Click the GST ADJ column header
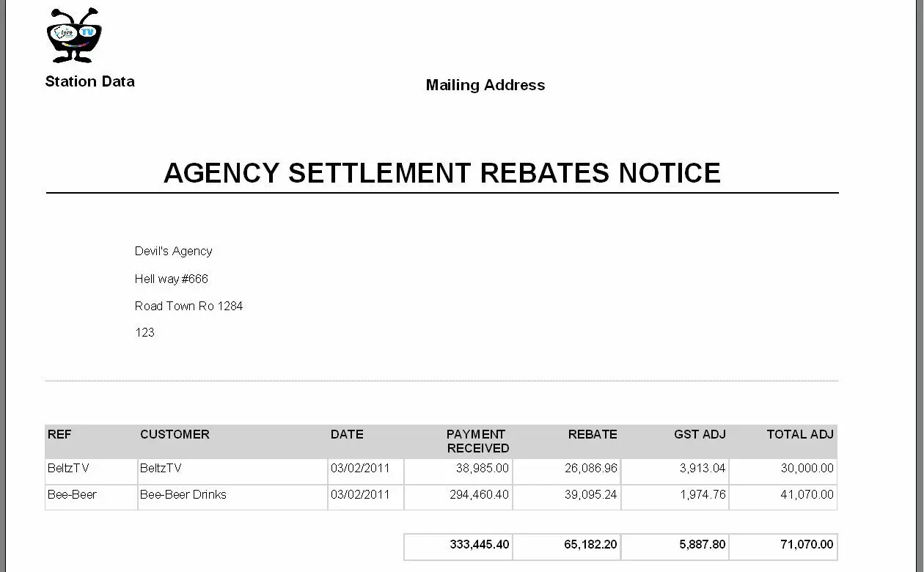924x572 pixels. 700,434
